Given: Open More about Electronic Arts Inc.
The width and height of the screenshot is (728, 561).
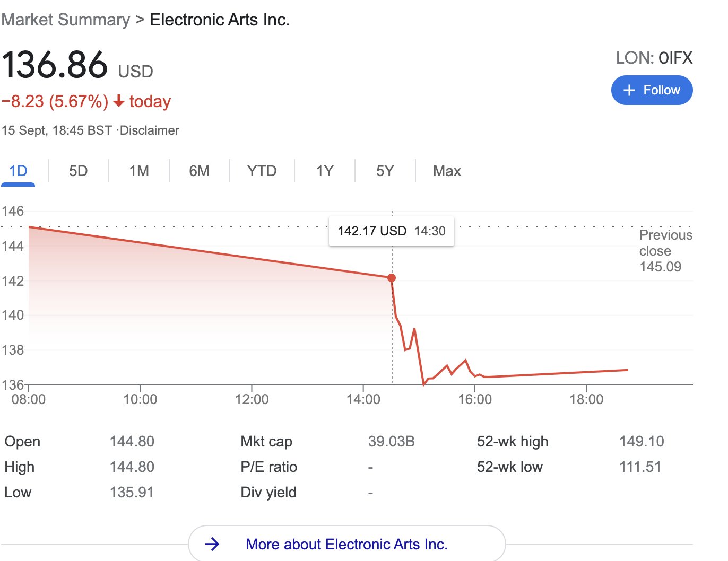Looking at the screenshot, I should (347, 544).
